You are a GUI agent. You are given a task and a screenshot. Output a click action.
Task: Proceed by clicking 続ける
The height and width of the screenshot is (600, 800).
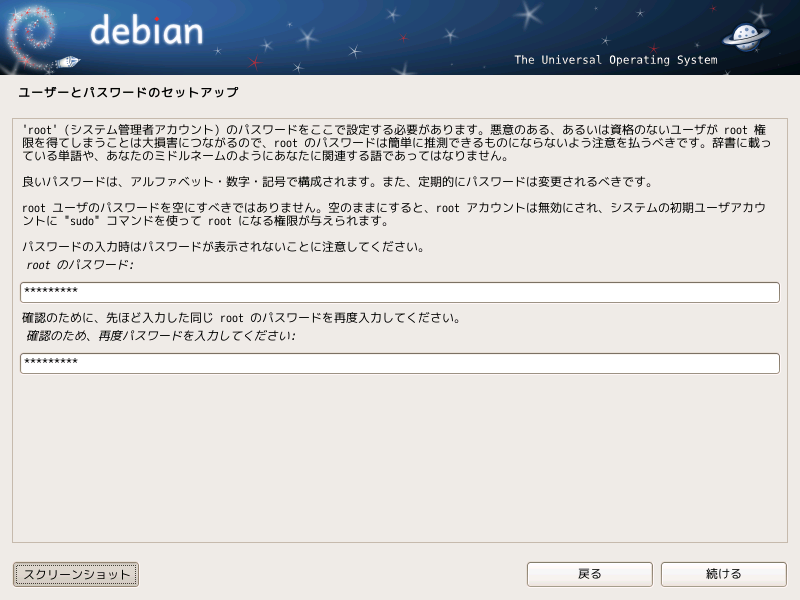tap(723, 574)
